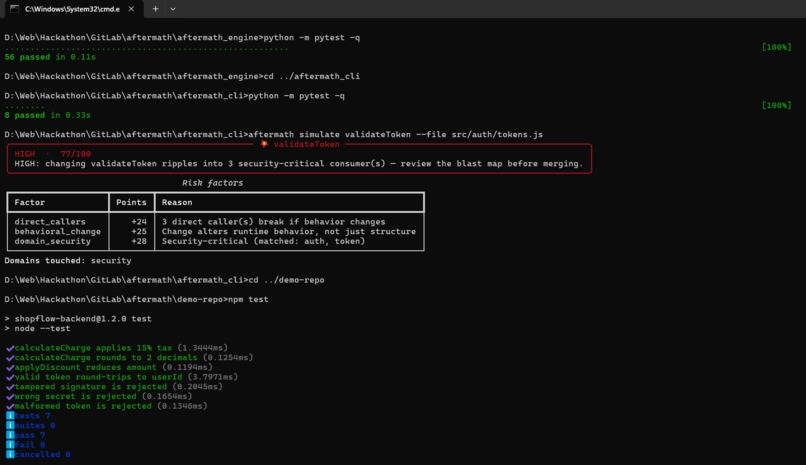
Task: Click the 'Points' column header
Action: [131, 202]
